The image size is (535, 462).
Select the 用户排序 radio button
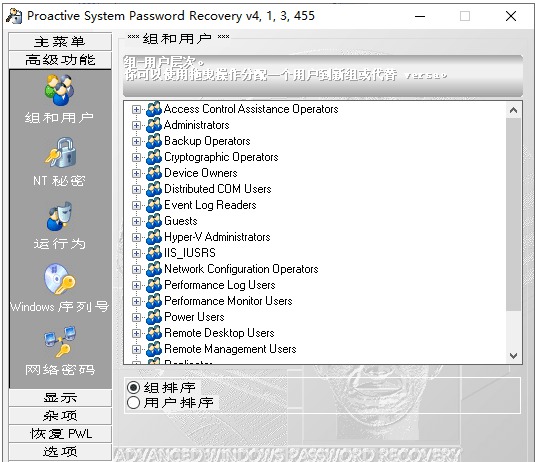click(133, 403)
